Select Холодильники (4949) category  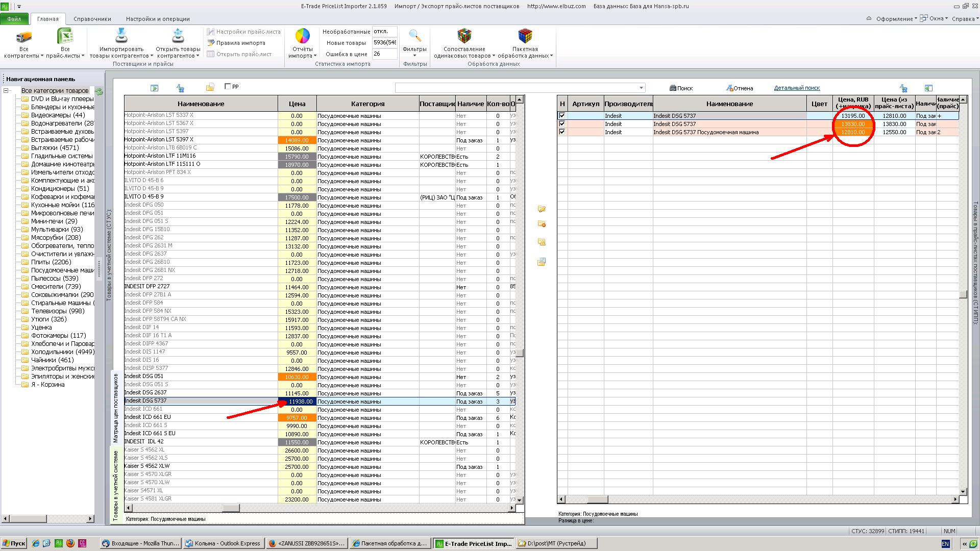(62, 352)
